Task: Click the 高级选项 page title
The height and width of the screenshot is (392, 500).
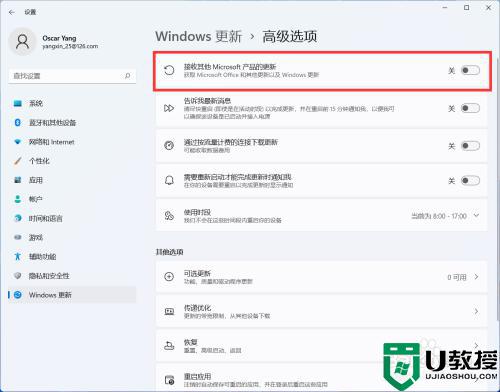Action: [289, 36]
